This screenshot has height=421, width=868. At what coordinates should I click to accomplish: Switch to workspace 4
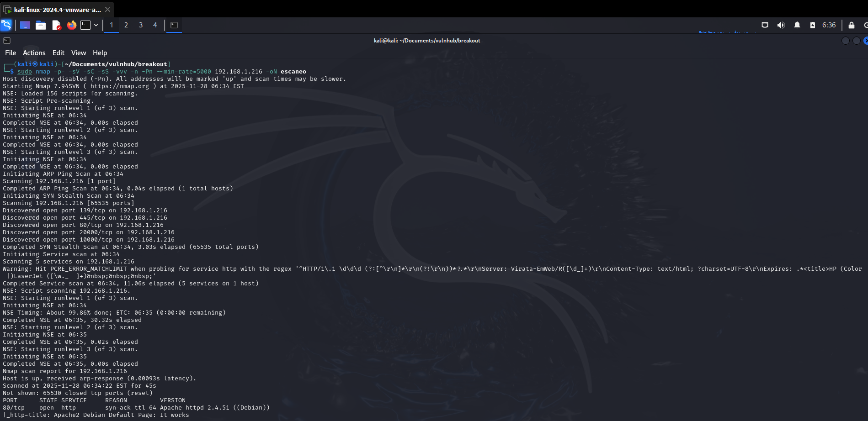(x=155, y=25)
